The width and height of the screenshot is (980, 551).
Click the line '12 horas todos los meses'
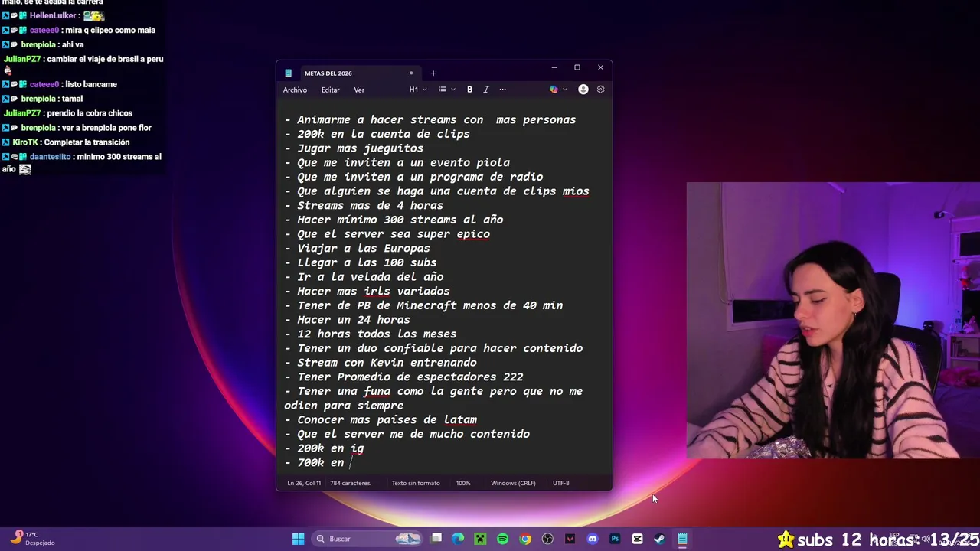(370, 334)
